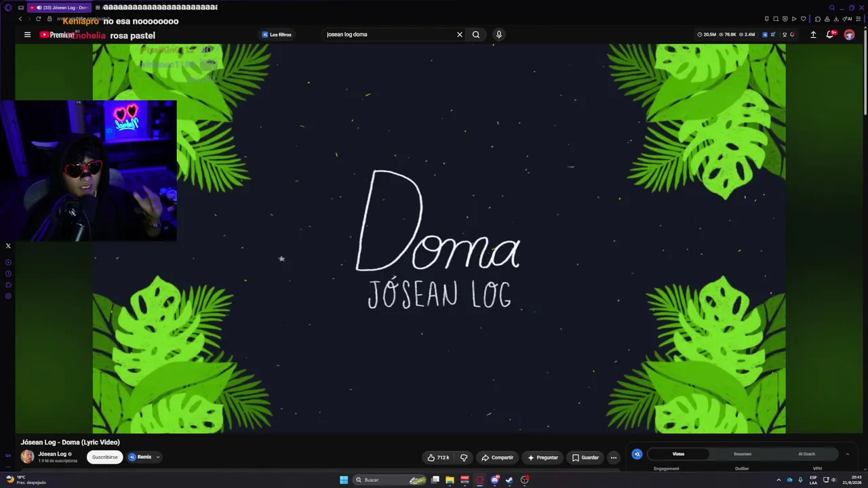The image size is (868, 488).
Task: Open the Windows Start button
Action: (344, 480)
